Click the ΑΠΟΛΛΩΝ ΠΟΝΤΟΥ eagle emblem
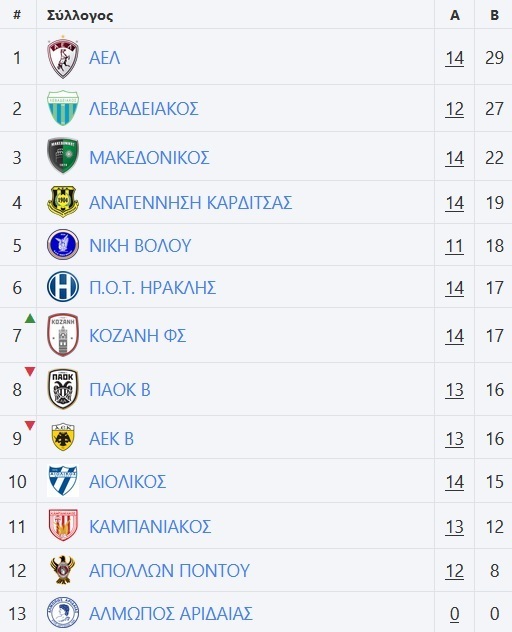This screenshot has width=512, height=632. (x=62, y=570)
